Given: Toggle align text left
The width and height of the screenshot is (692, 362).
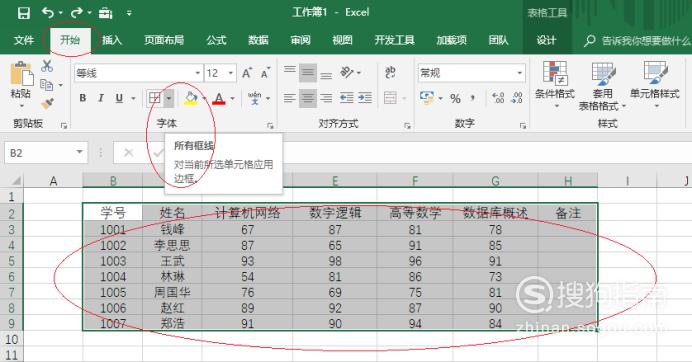Looking at the screenshot, I should [x=290, y=98].
